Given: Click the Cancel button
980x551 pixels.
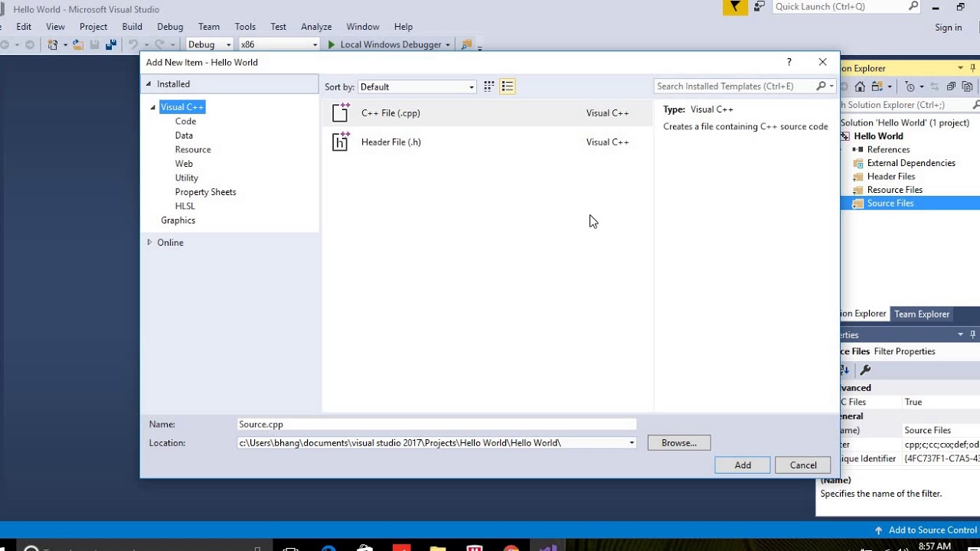Looking at the screenshot, I should pos(803,465).
